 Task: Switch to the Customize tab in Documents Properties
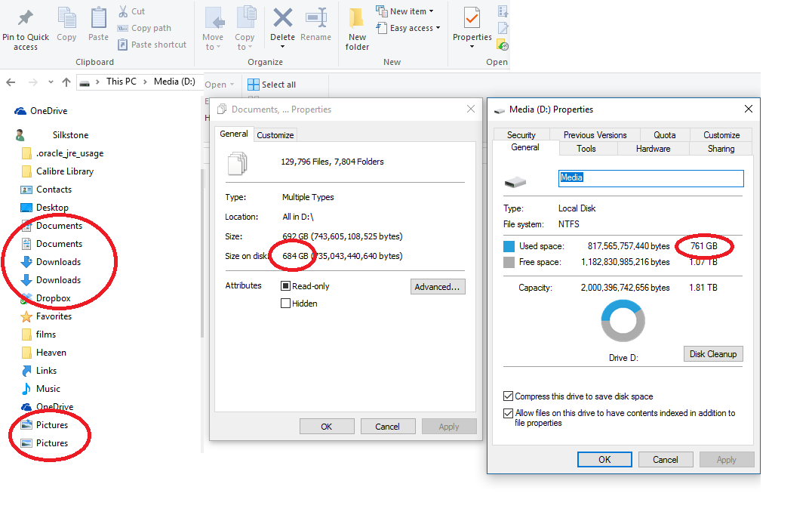[x=275, y=134]
